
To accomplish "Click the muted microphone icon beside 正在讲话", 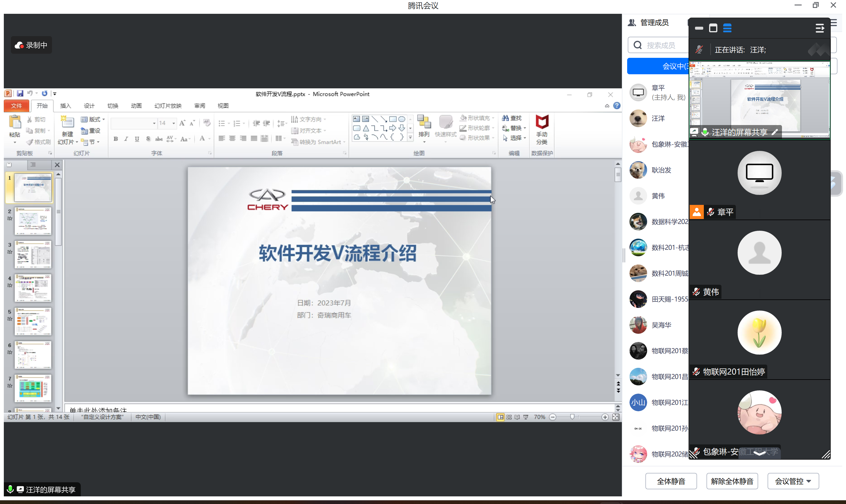I will (699, 50).
